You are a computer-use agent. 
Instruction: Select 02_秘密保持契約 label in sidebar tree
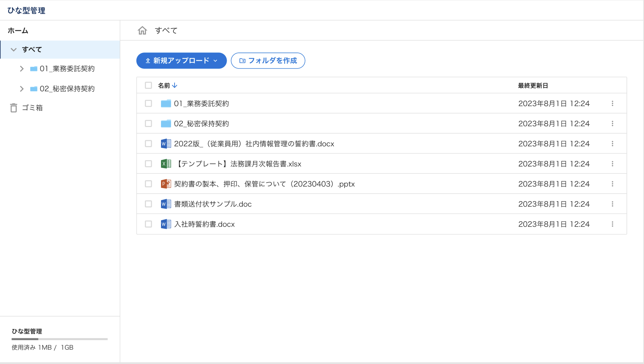click(x=67, y=89)
